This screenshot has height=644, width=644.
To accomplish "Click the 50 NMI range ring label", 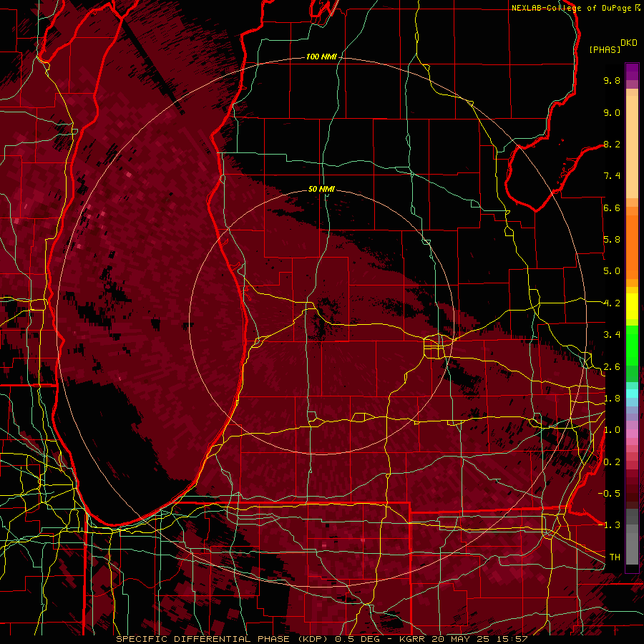I will tap(321, 189).
